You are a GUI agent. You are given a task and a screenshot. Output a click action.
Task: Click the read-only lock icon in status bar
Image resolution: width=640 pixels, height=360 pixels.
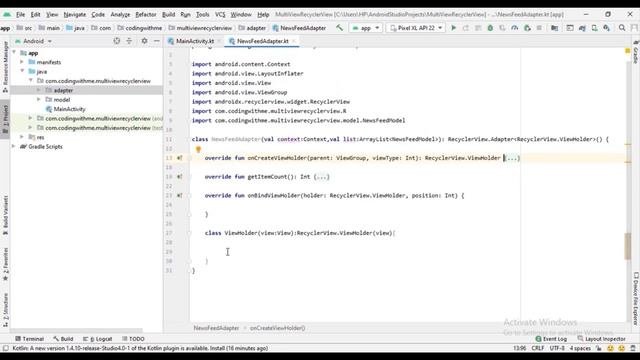coord(599,348)
